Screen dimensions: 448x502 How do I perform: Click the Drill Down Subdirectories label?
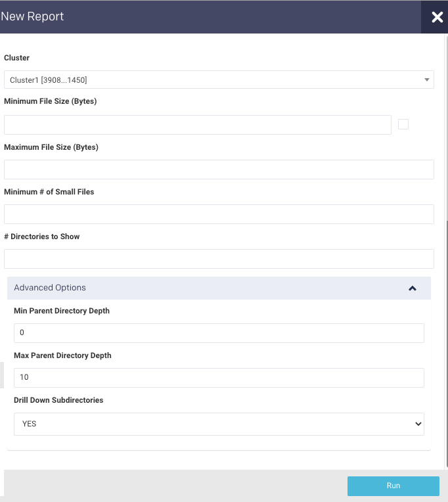coord(58,400)
